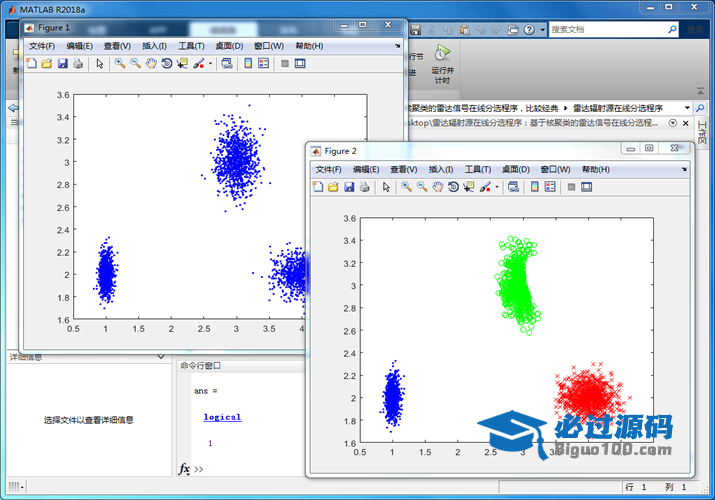Show plot tools icon in Figure 2
Screen dimensions: 715x500
(587, 187)
